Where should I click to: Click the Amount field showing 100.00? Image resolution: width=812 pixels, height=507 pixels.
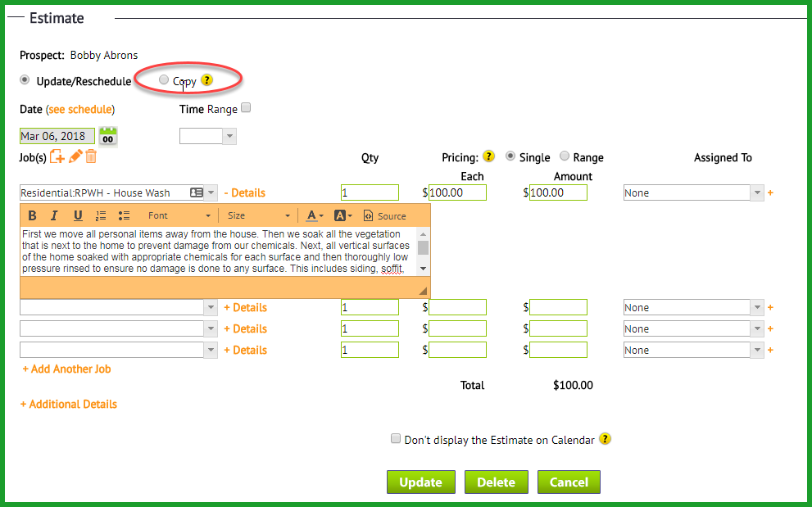click(558, 192)
